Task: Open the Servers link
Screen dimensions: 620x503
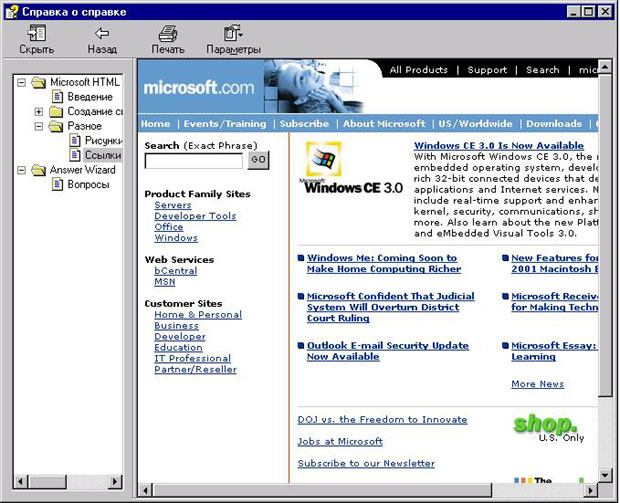Action: (173, 205)
